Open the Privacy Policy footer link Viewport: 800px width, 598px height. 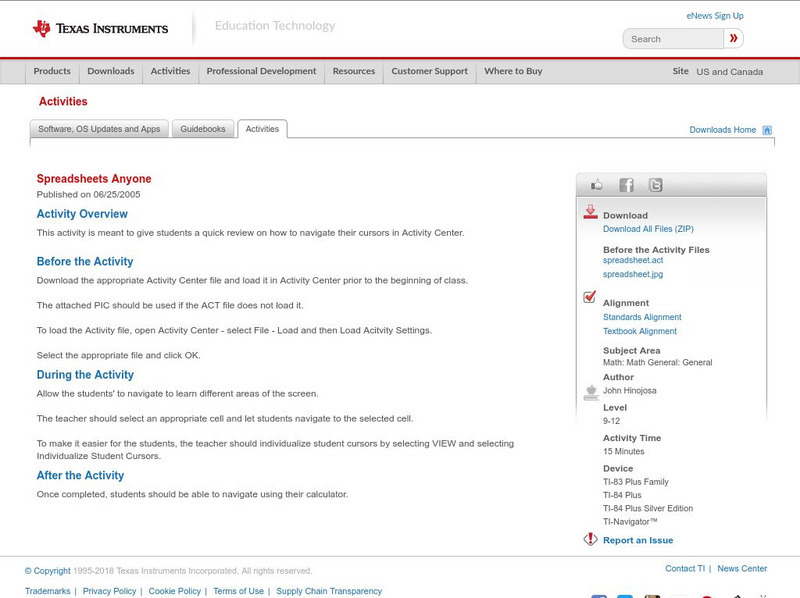[109, 591]
